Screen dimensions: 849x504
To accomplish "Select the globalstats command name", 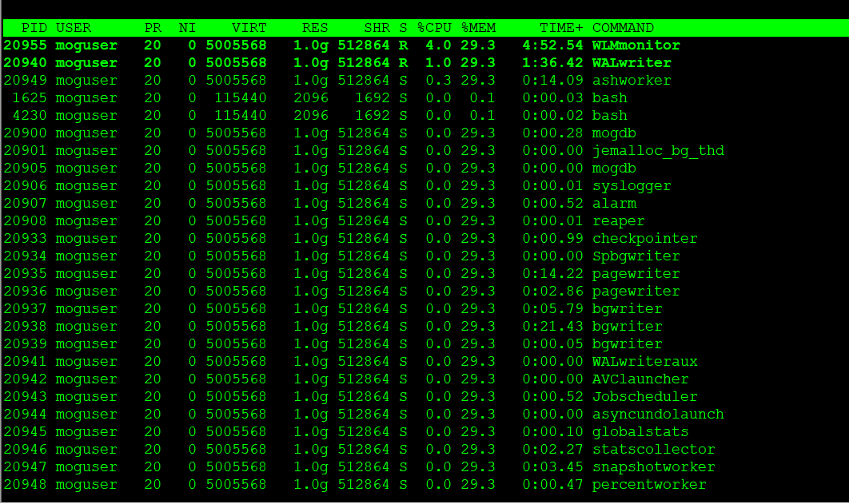I will 640,432.
